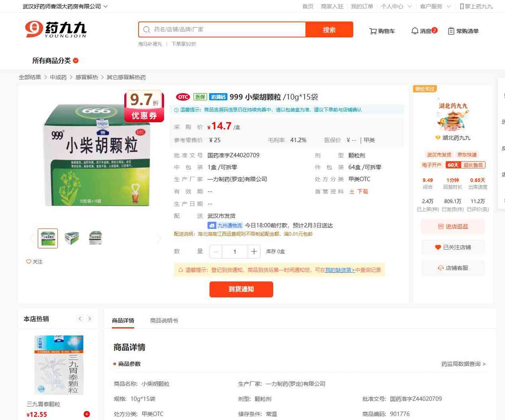Open the frequent purchase list icon
Image resolution: width=505 pixels, height=420 pixels.
(451, 31)
